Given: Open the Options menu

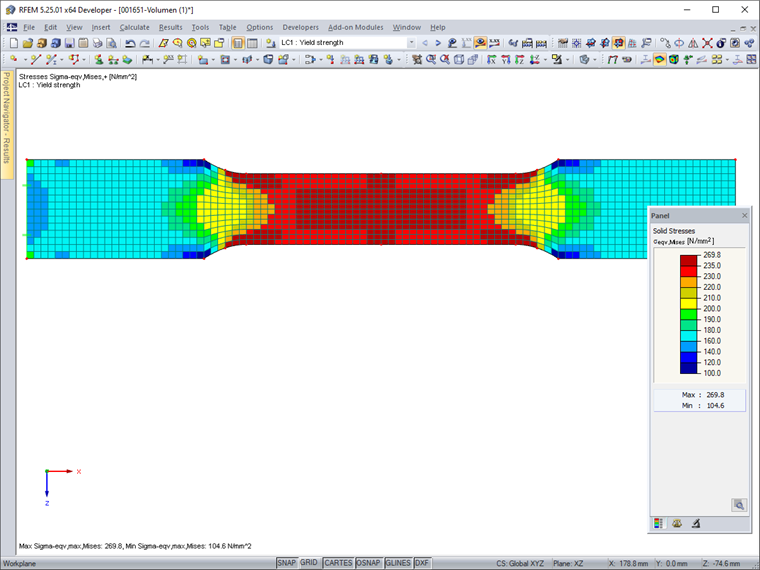Looking at the screenshot, I should 259,28.
